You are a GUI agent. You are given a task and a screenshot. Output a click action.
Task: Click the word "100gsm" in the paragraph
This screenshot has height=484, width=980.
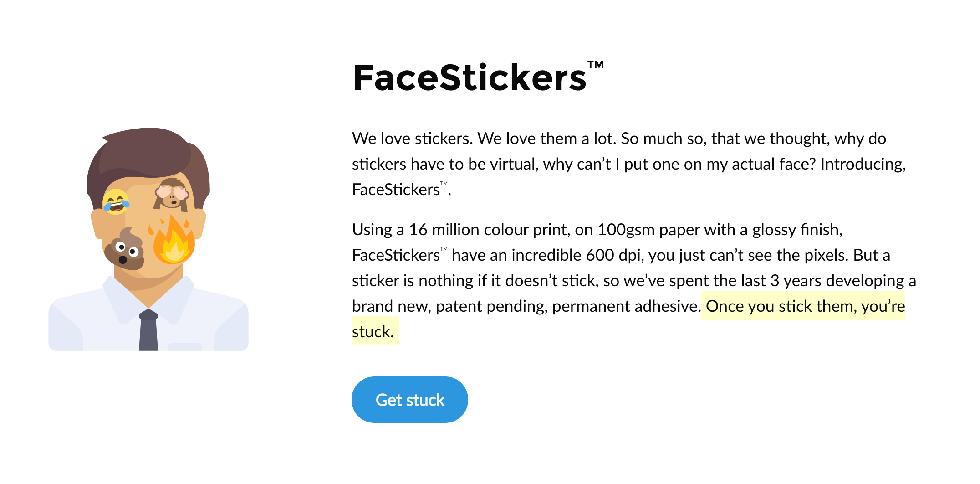(626, 230)
